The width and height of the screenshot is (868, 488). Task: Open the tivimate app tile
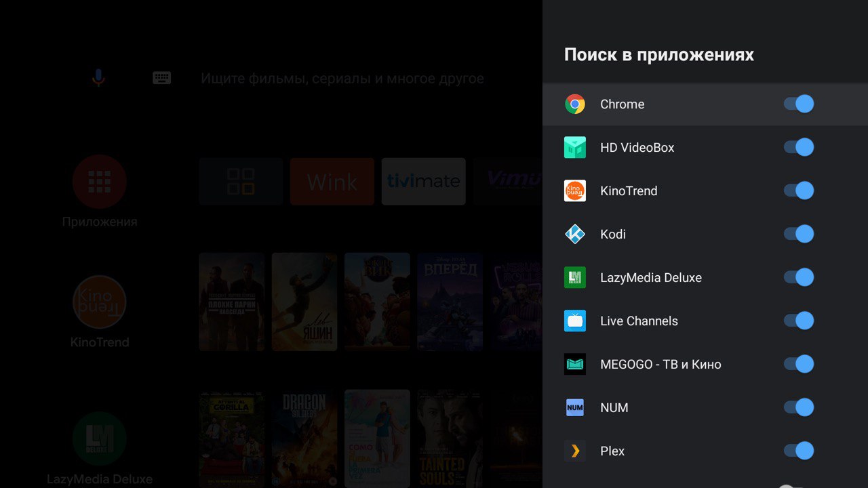pos(424,182)
